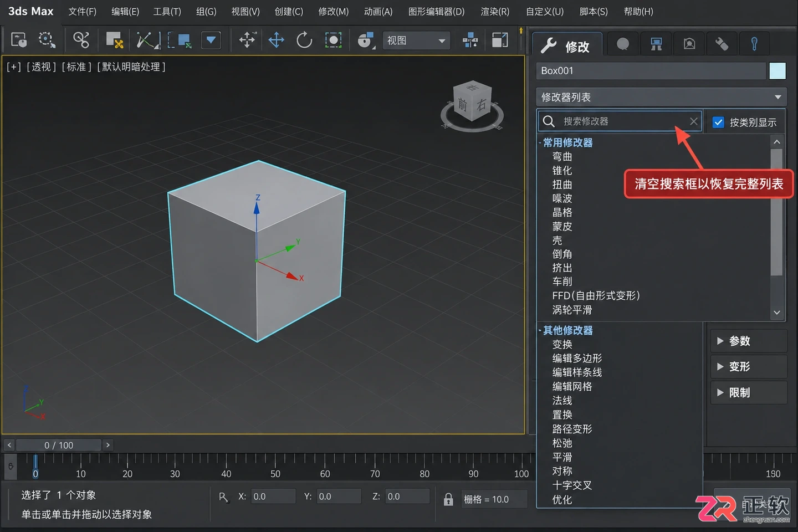798x532 pixels.
Task: Open the light blue object color swatch
Action: [777, 71]
